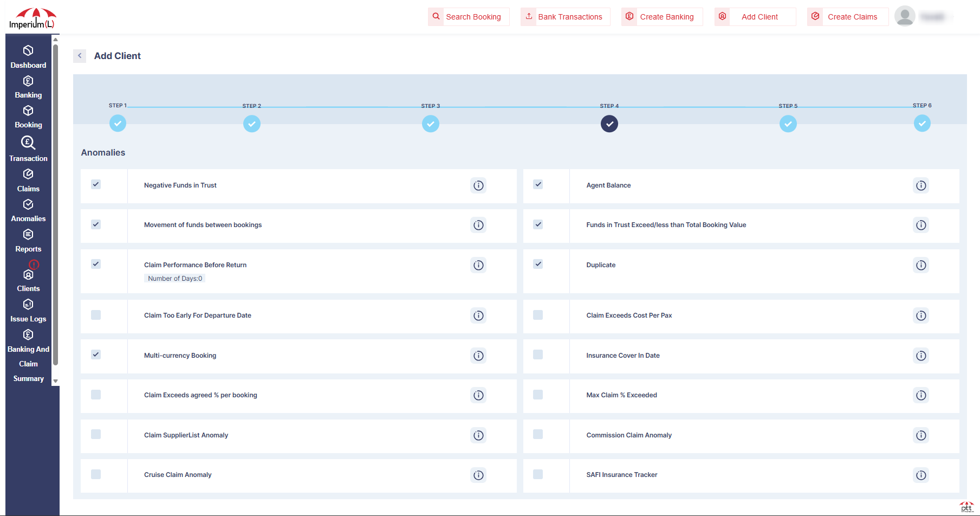
Task: Enable the Claim Too Early For Departure Date anomaly
Action: pos(96,315)
